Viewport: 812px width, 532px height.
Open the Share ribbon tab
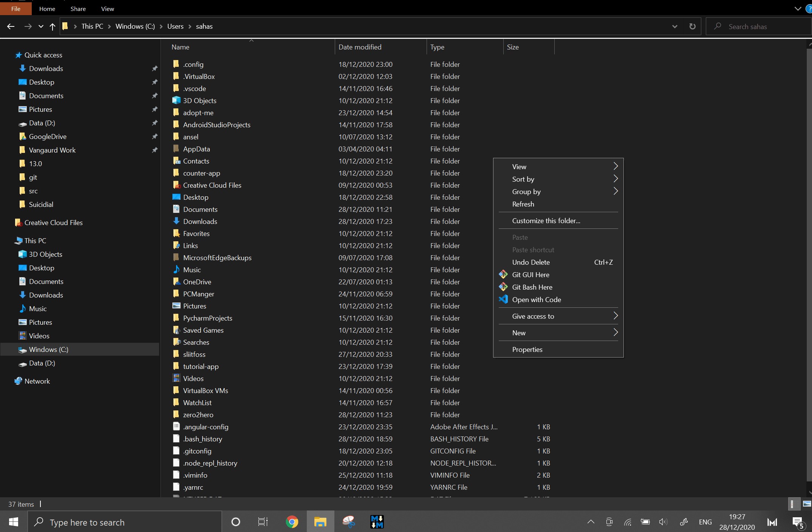click(x=78, y=9)
